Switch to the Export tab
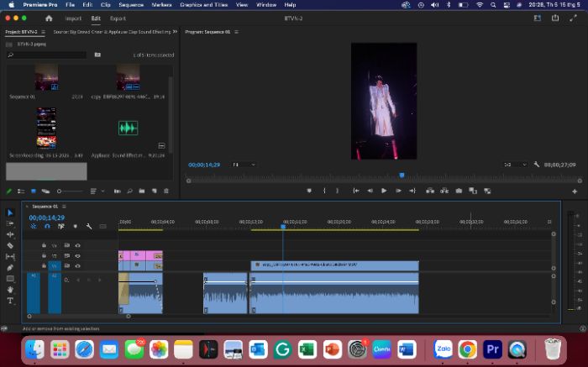 (x=118, y=18)
